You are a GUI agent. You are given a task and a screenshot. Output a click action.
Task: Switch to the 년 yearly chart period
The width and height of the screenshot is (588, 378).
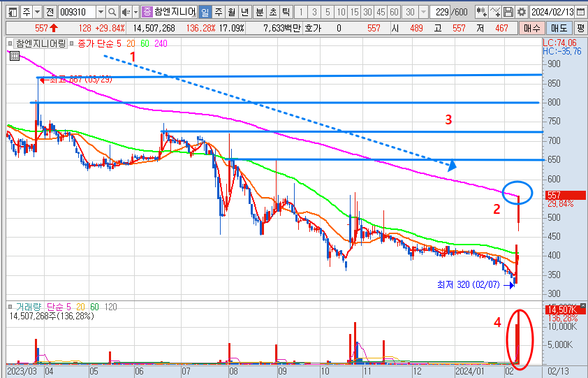[244, 12]
